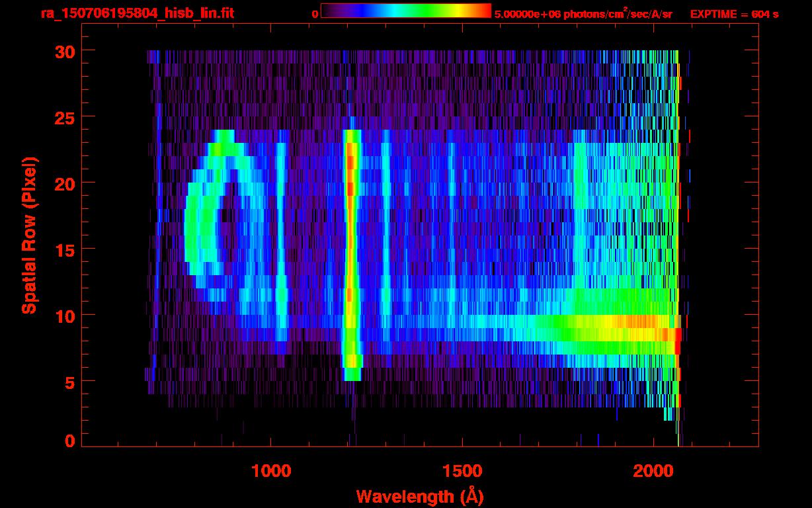The height and width of the screenshot is (508, 812).
Task: Select the EXPTIME = 604 s text
Action: (734, 14)
